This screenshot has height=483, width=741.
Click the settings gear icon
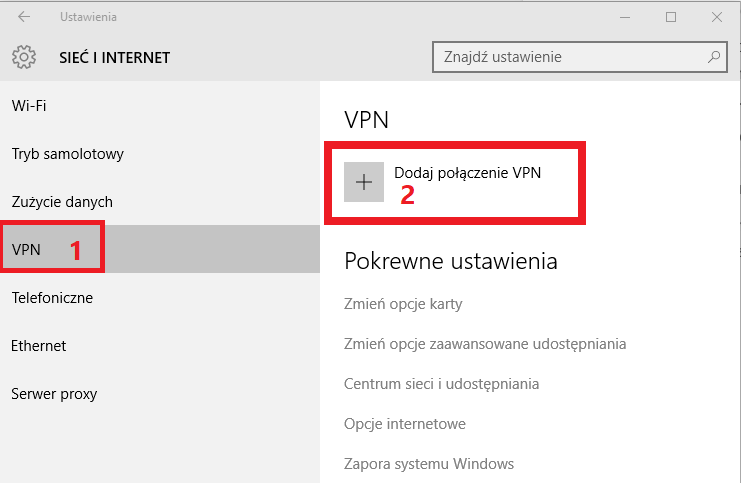(24, 57)
